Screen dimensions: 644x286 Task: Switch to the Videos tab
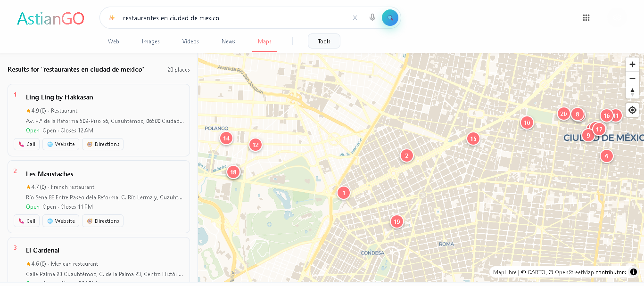(x=190, y=41)
